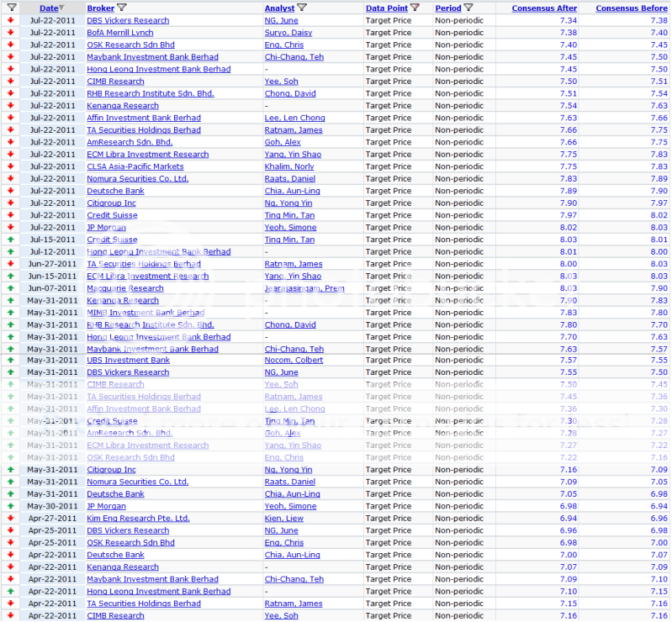Open the Data Point filter dropdown
Viewport: 672px width, 622px height.
click(415, 8)
